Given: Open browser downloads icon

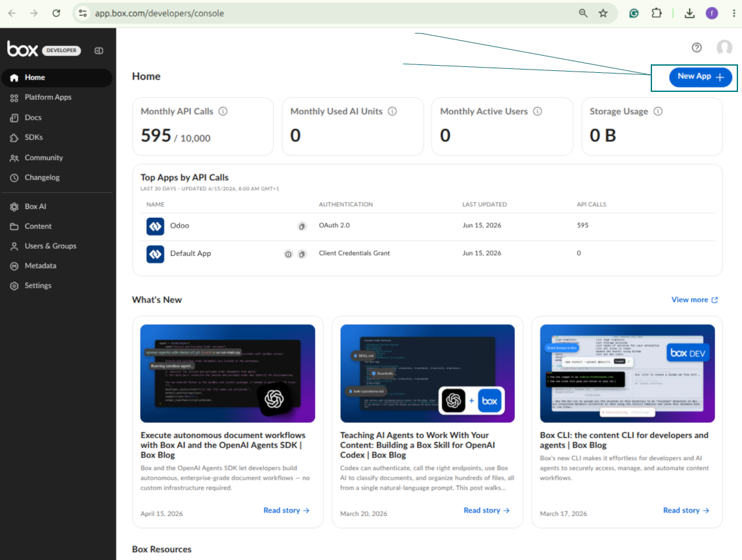Looking at the screenshot, I should pos(689,13).
